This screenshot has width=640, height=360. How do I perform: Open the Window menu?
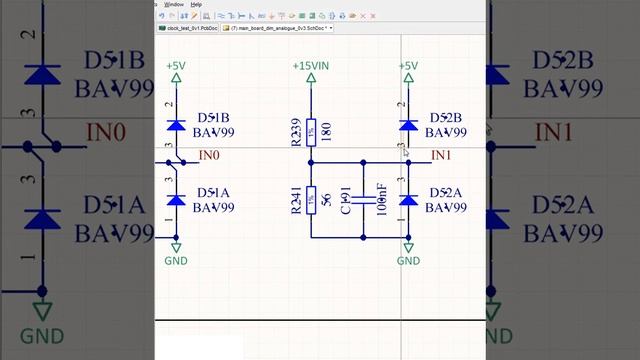point(174,4)
